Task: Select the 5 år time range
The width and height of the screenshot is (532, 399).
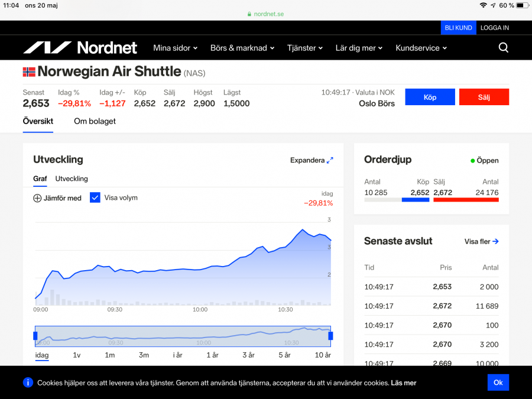Action: [284, 355]
